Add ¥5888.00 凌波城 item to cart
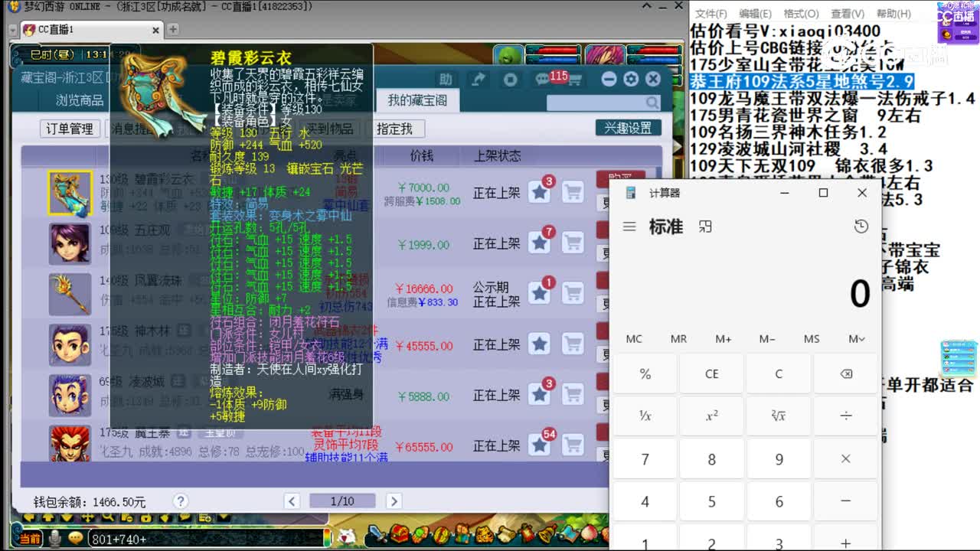980x551 pixels. tap(573, 395)
